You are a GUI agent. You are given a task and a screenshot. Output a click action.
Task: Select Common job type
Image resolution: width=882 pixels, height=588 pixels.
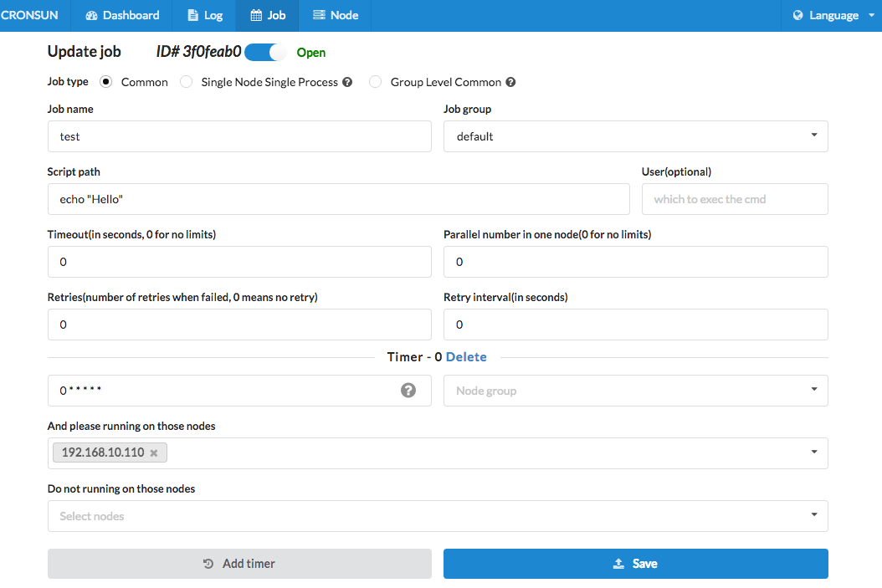(105, 82)
